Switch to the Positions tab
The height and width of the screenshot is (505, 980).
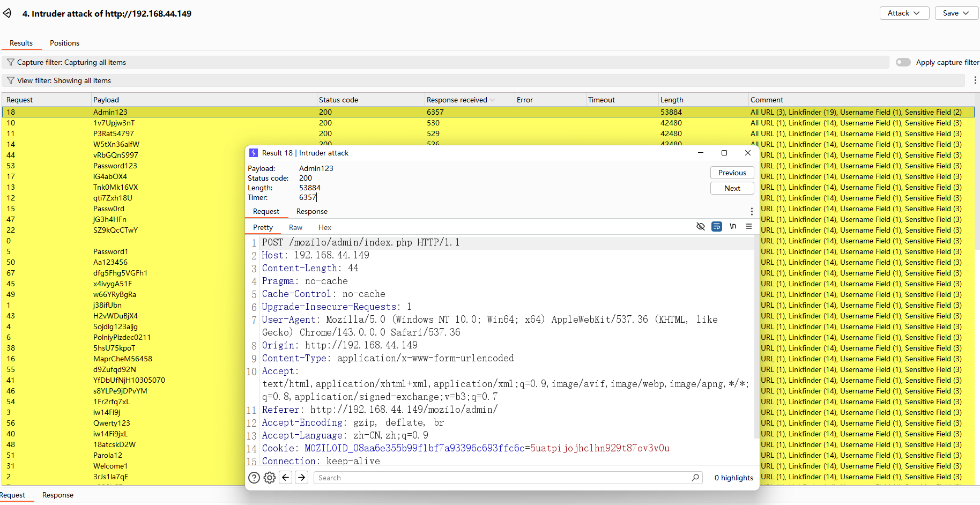(x=64, y=43)
